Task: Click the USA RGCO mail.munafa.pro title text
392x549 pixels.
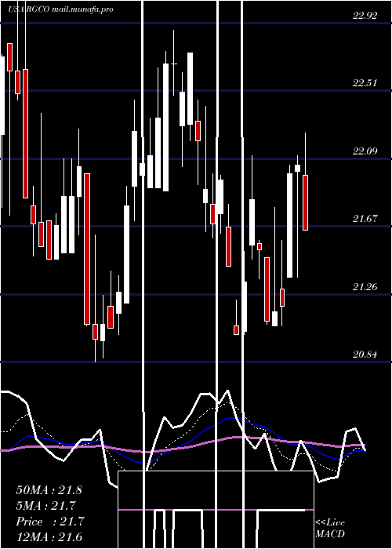Action: (61, 9)
